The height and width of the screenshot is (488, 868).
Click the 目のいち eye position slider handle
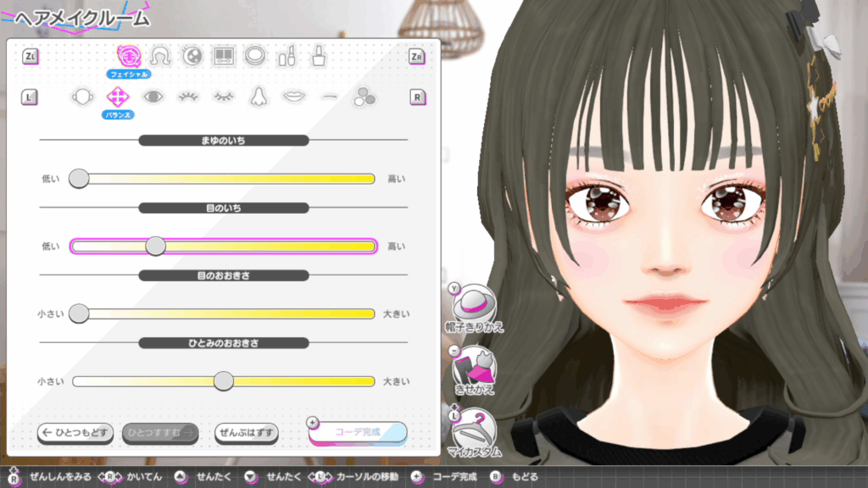tap(155, 246)
